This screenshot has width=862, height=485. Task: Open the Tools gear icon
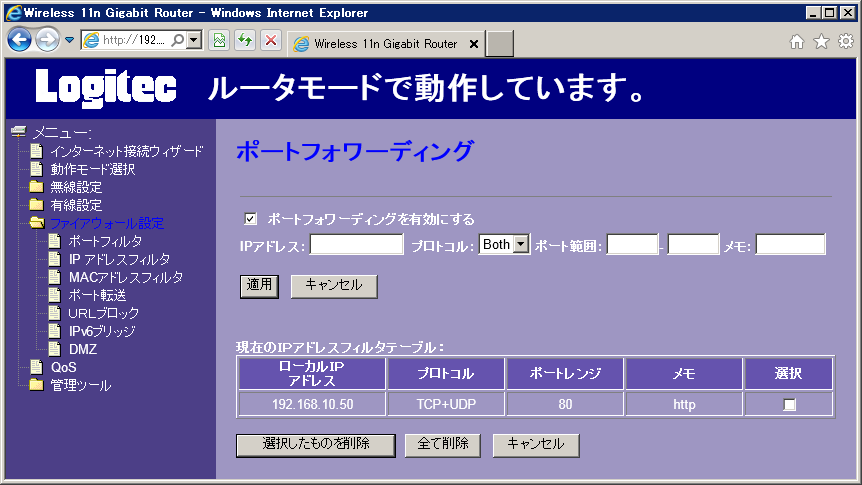pyautogui.click(x=846, y=41)
